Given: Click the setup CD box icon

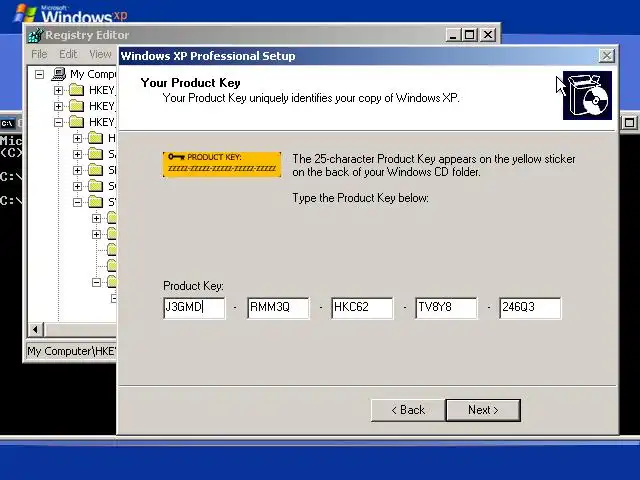Looking at the screenshot, I should [x=587, y=96].
